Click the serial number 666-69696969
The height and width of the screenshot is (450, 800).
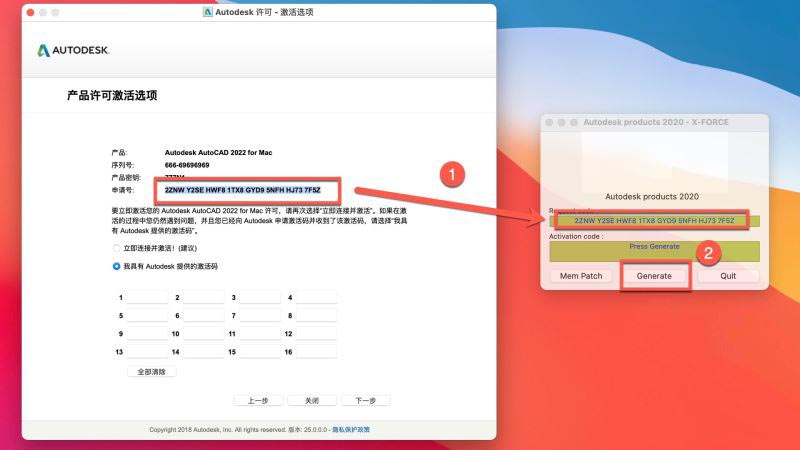187,165
